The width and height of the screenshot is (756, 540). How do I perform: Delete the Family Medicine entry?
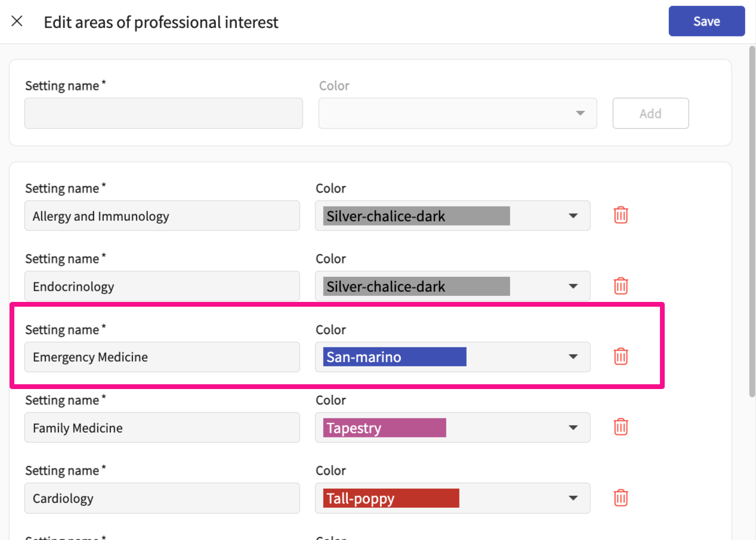tap(621, 427)
